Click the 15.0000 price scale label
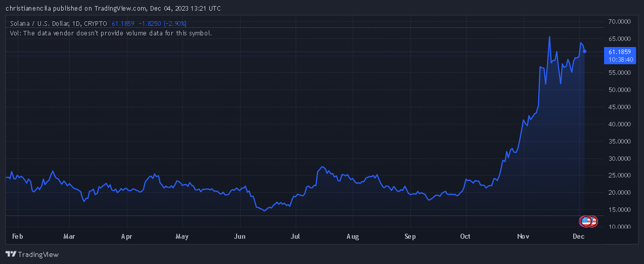This screenshot has width=644, height=264. (619, 209)
